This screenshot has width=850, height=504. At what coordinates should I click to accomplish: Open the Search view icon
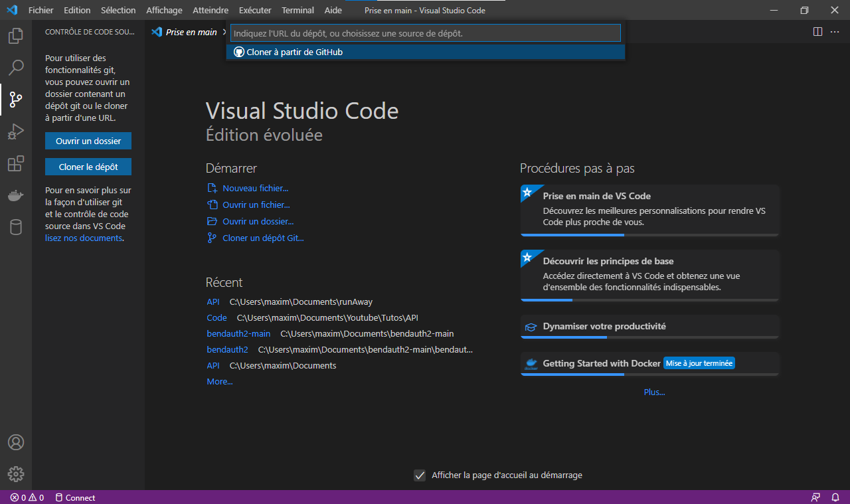(16, 68)
